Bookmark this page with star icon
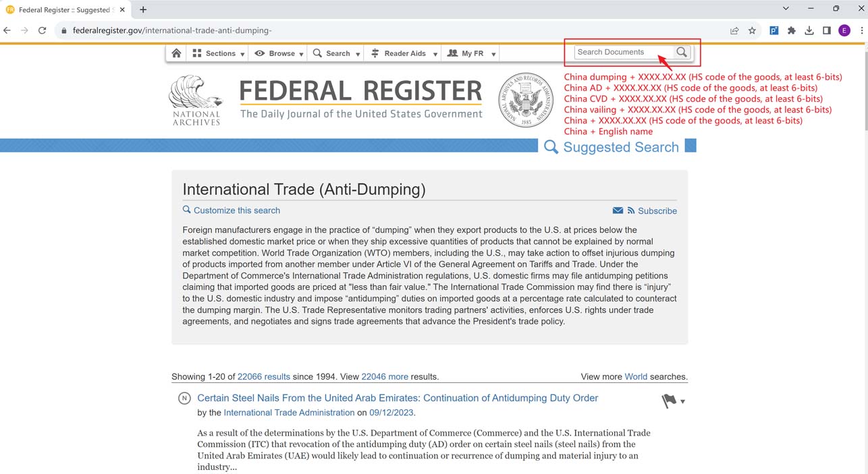 point(752,30)
